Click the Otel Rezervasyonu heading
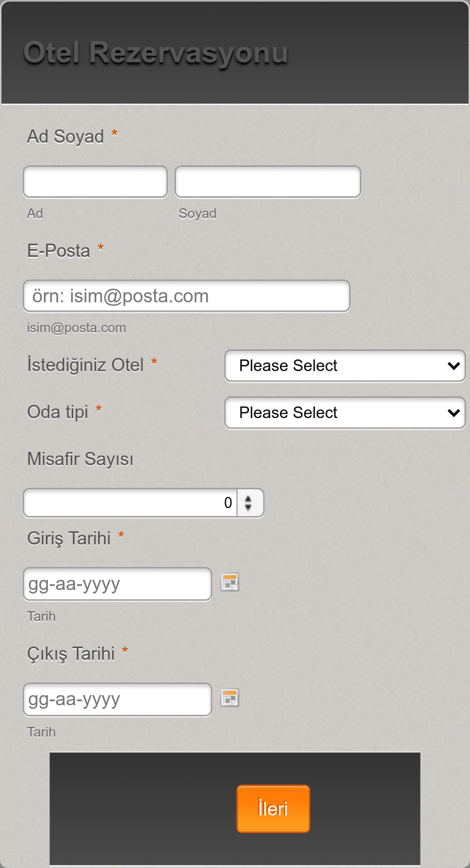470x868 pixels. pyautogui.click(x=156, y=53)
